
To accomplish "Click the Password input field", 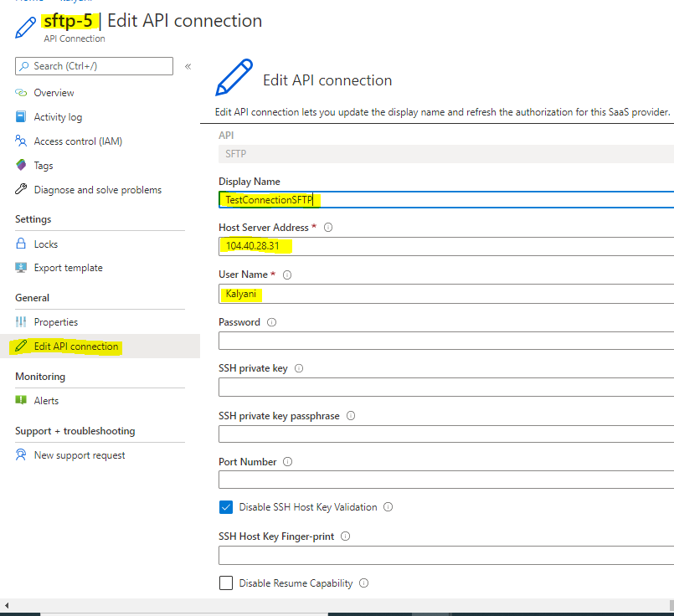I will [446, 341].
